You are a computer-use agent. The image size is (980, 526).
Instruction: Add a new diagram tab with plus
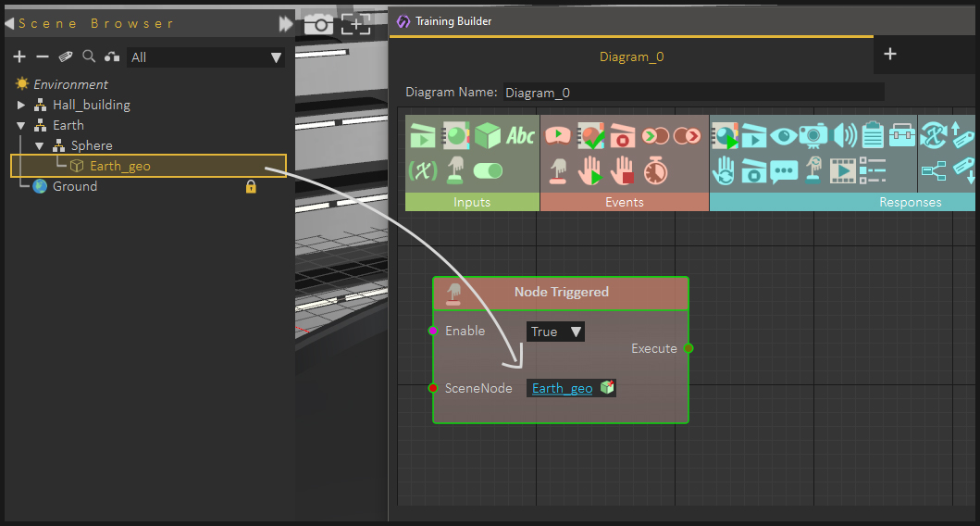890,55
